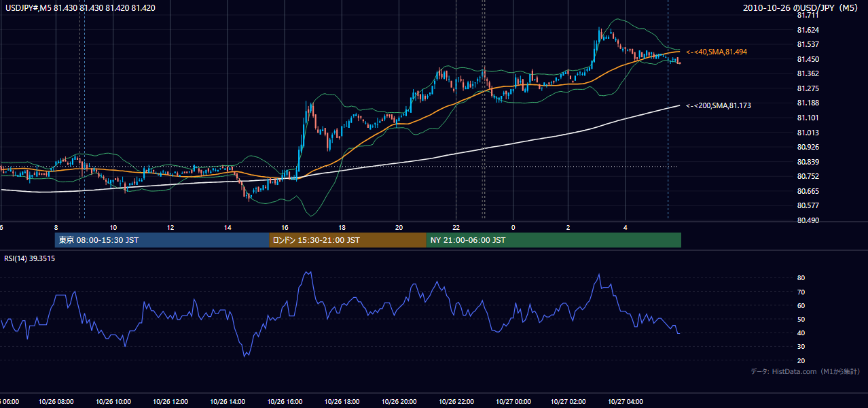Click bottom date label 10/26 20:00
This screenshot has width=868, height=408.
pos(399,401)
